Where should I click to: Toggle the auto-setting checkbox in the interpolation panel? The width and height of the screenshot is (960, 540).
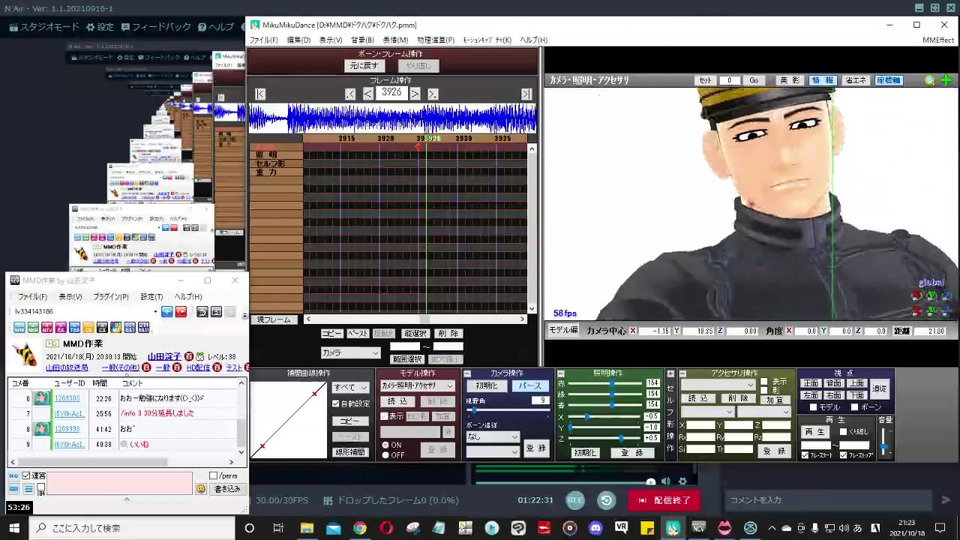336,403
